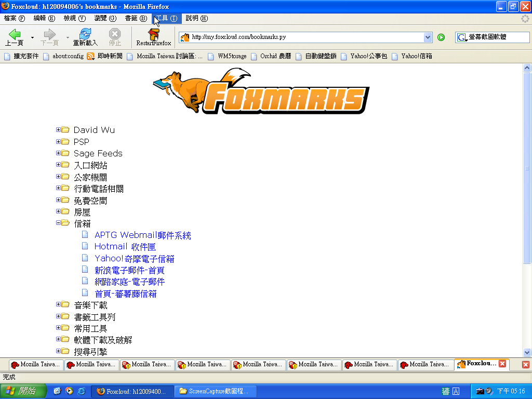
Task: Click the fox favicon in the address bar
Action: coord(184,37)
